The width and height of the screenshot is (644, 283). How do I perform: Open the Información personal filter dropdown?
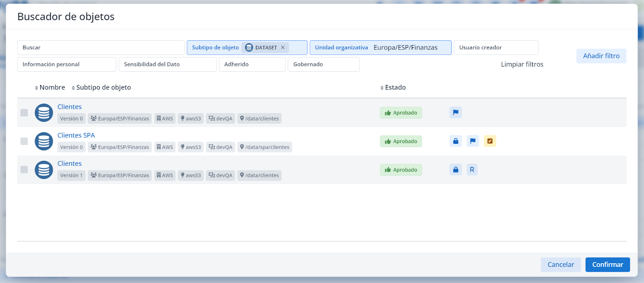point(66,65)
